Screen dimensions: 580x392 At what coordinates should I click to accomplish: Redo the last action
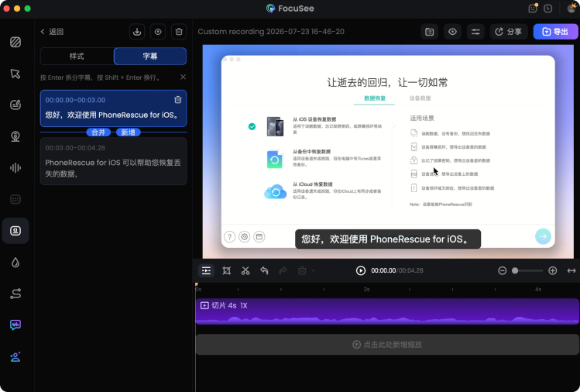(283, 270)
